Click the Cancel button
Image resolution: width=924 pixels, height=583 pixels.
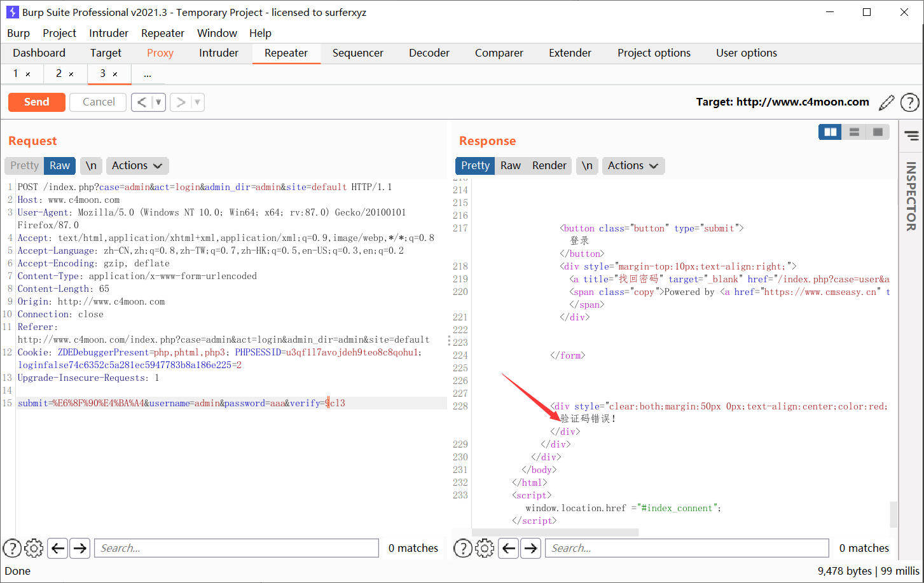click(99, 102)
